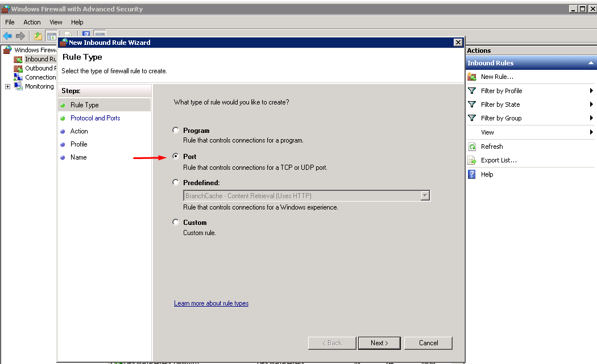
Task: Expand the Filter by Profile submenu arrow
Action: 591,91
